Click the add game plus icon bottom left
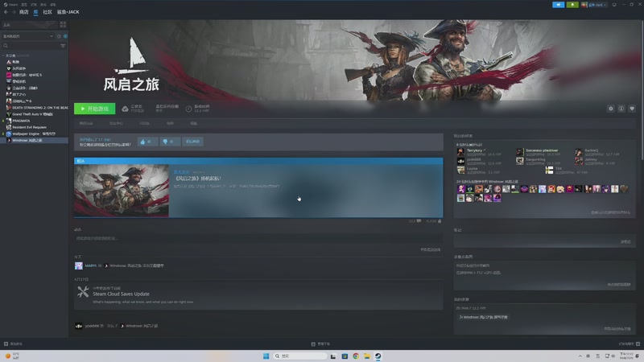 6,344
